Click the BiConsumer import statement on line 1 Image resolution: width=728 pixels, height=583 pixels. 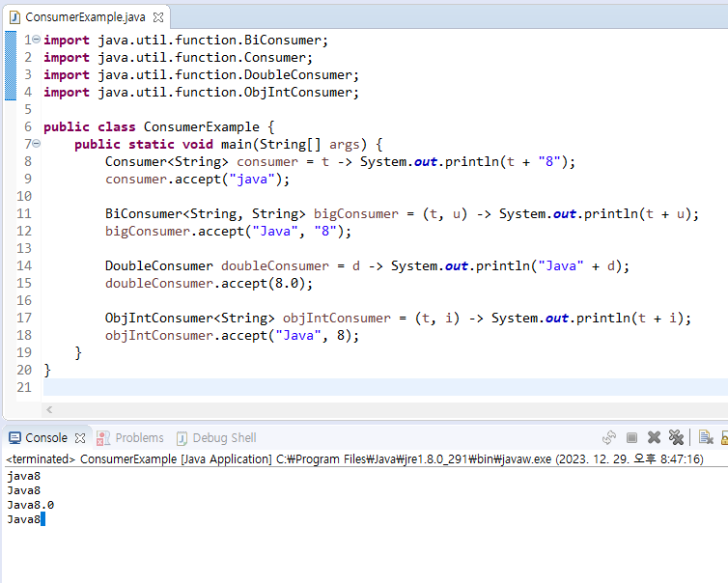point(185,40)
